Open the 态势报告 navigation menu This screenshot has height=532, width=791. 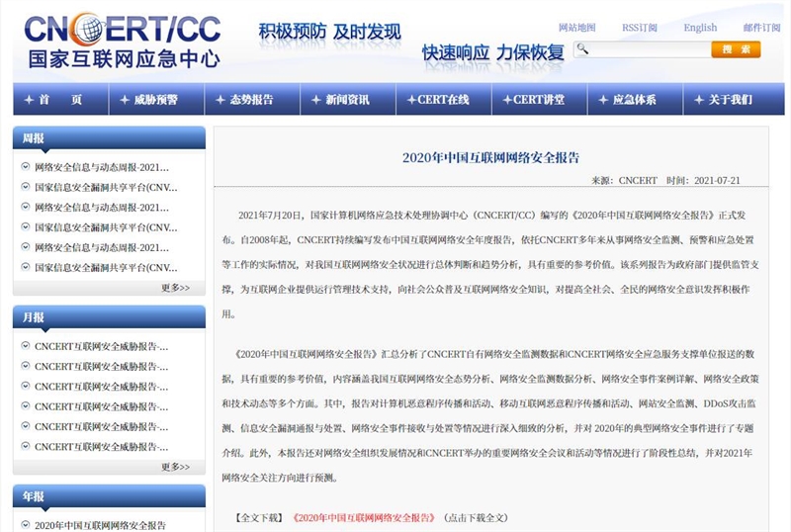[252, 100]
